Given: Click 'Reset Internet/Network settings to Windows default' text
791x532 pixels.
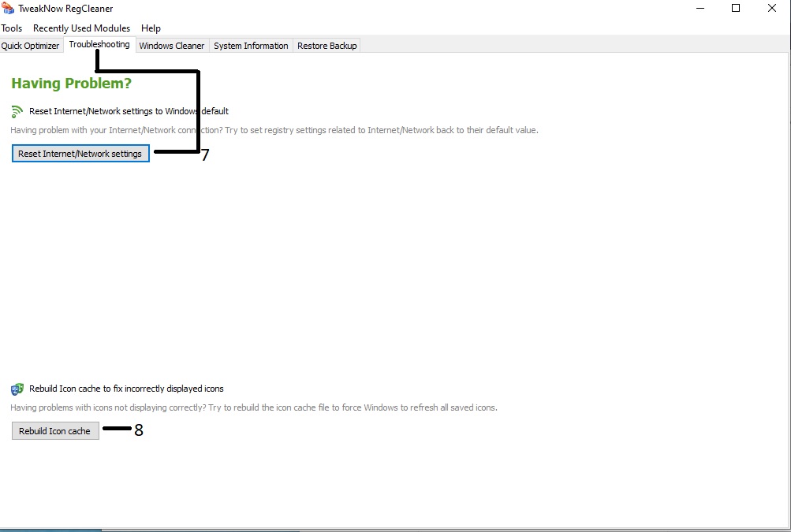Looking at the screenshot, I should coord(129,111).
